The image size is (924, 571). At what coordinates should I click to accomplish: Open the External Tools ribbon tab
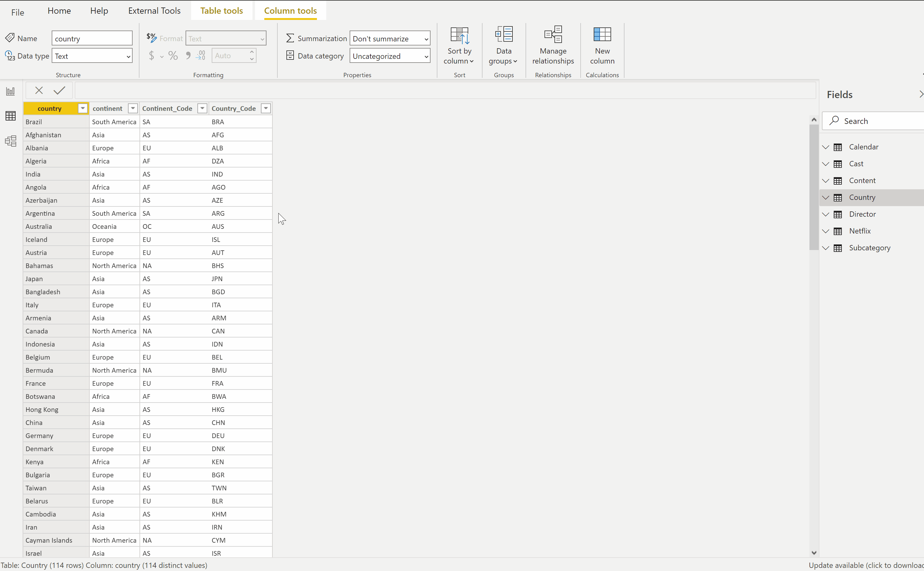[x=154, y=10]
